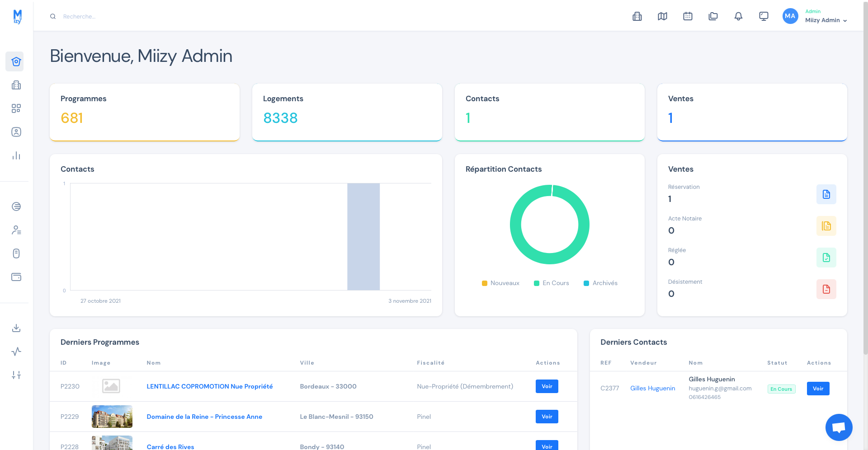Viewport: 868px width, 450px height.
Task: Click phone number 0616426465
Action: pos(705,398)
